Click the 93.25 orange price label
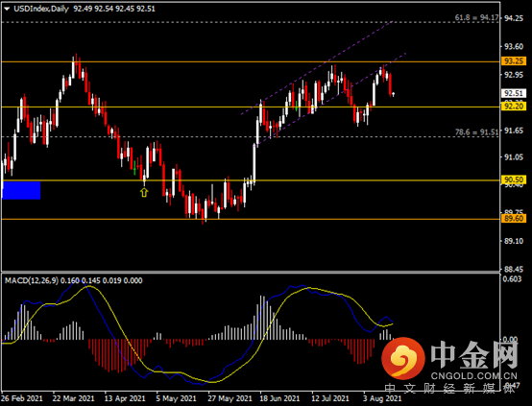 514,61
